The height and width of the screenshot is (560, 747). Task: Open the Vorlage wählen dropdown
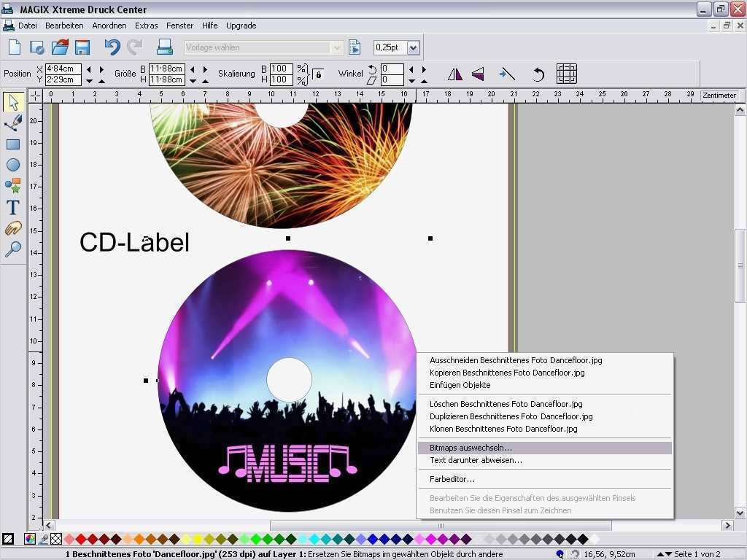[336, 47]
